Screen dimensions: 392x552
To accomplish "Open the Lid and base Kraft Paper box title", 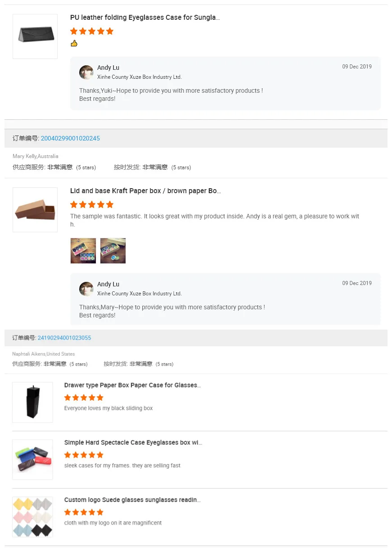I will [x=145, y=191].
